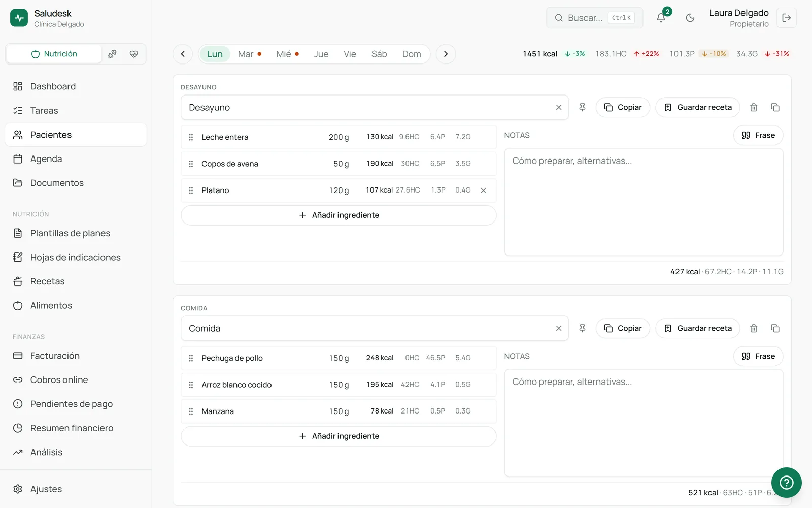This screenshot has height=508, width=812.
Task: Edit the 200 g amount for Leche entera
Action: (339, 137)
